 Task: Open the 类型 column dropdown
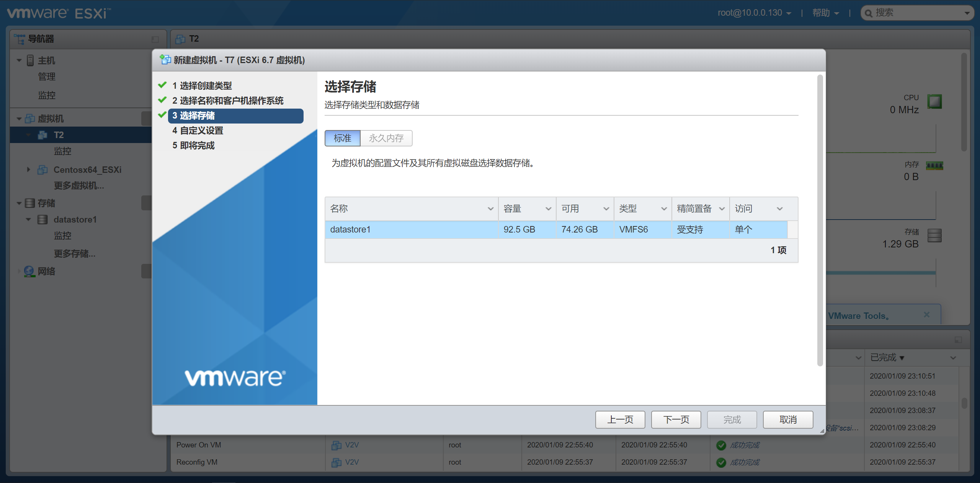(x=664, y=209)
